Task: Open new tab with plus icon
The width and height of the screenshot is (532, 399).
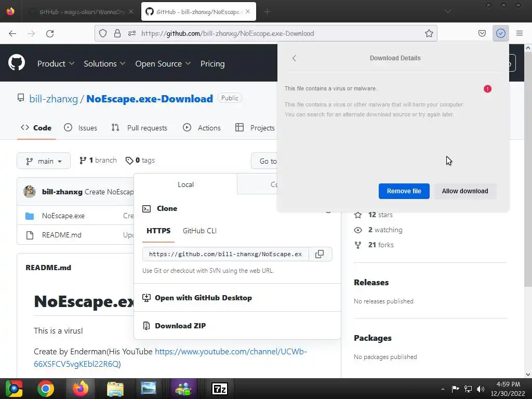Action: (267, 12)
